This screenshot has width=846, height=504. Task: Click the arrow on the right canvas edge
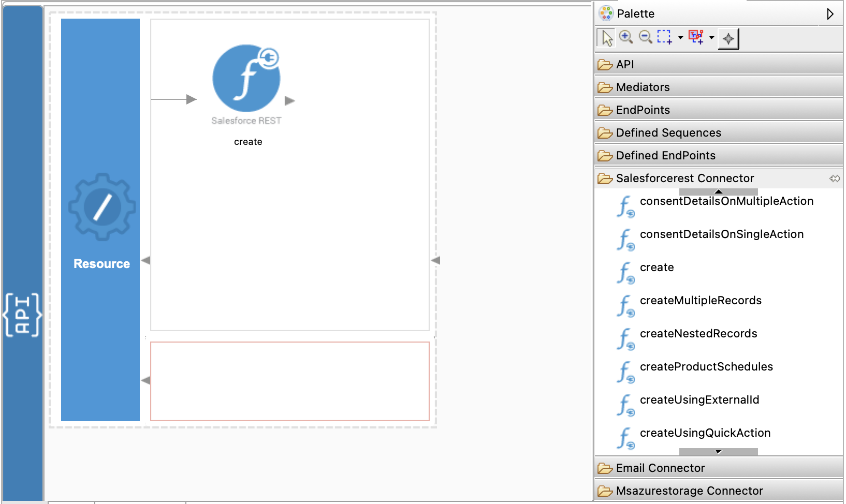(x=435, y=260)
